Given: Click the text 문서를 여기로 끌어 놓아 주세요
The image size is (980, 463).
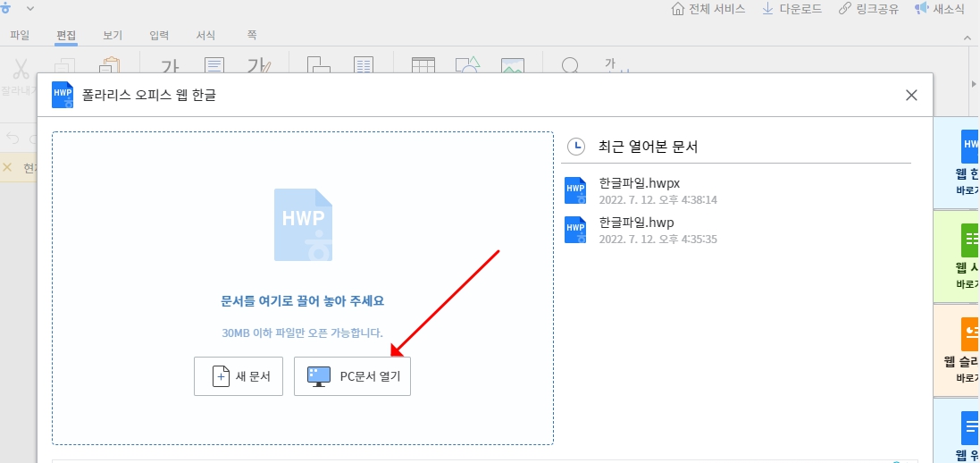Looking at the screenshot, I should pyautogui.click(x=303, y=301).
